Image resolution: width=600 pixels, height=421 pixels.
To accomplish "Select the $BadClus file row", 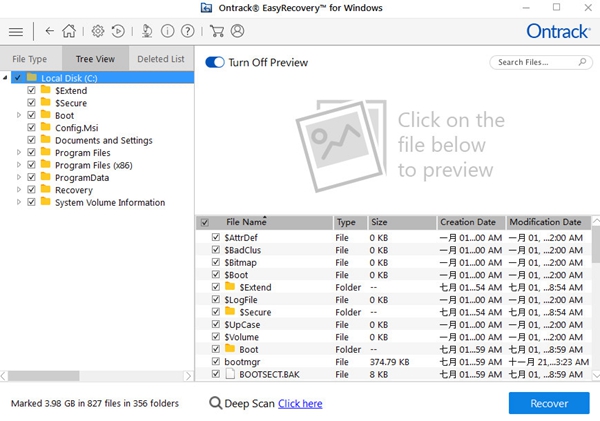I will 394,250.
